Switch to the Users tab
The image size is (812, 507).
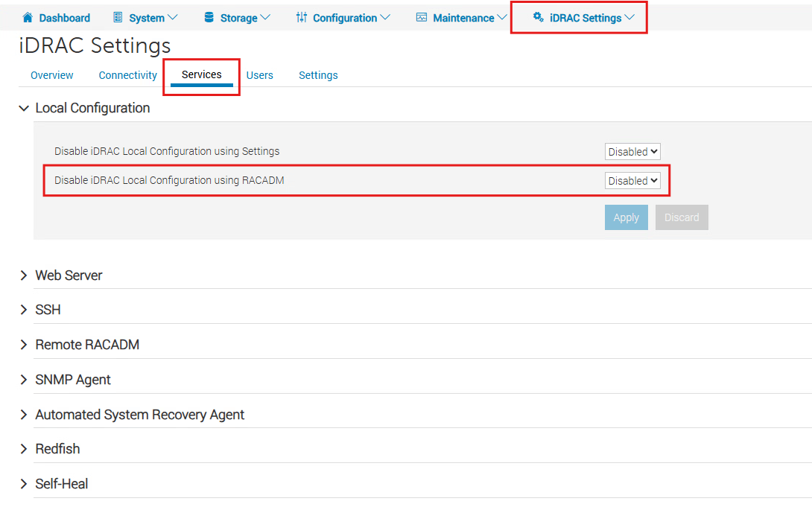pos(259,75)
